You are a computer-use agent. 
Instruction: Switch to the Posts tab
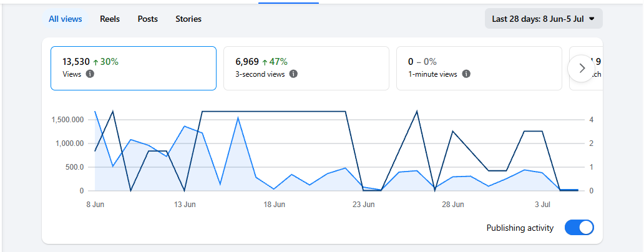pyautogui.click(x=147, y=19)
